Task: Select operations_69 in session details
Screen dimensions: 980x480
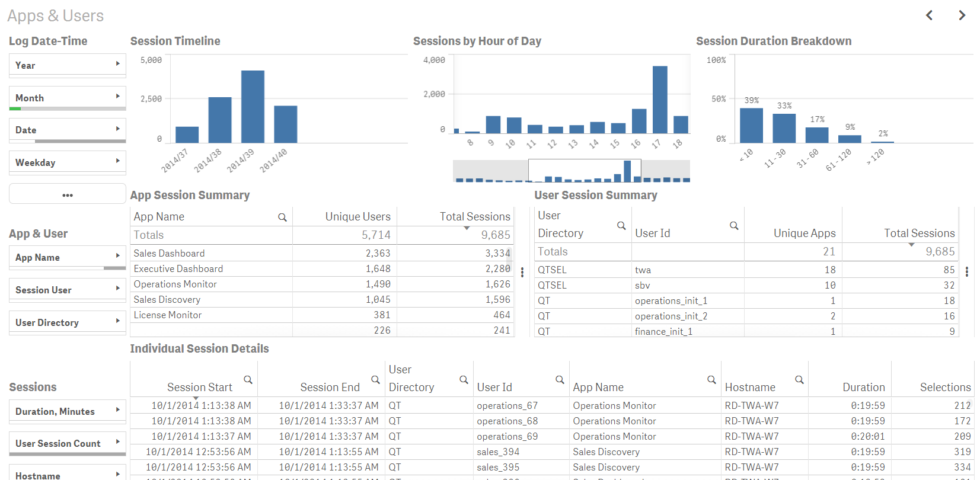Action: [507, 436]
